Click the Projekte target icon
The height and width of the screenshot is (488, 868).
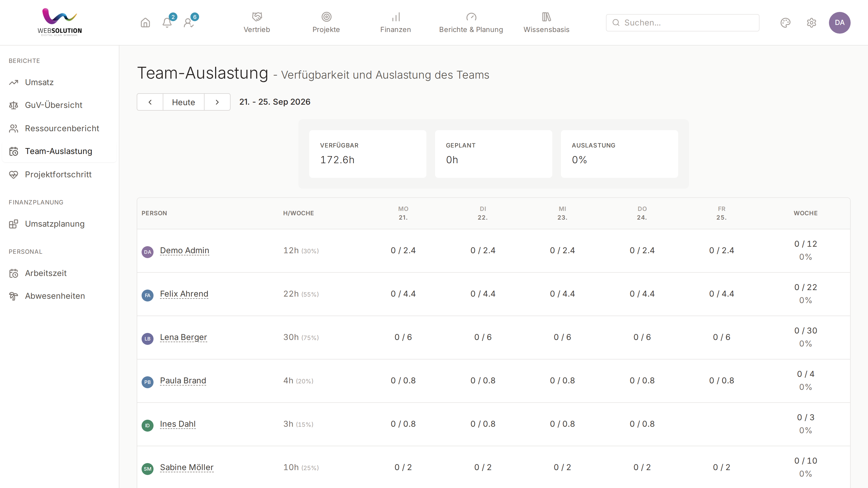[x=326, y=17]
